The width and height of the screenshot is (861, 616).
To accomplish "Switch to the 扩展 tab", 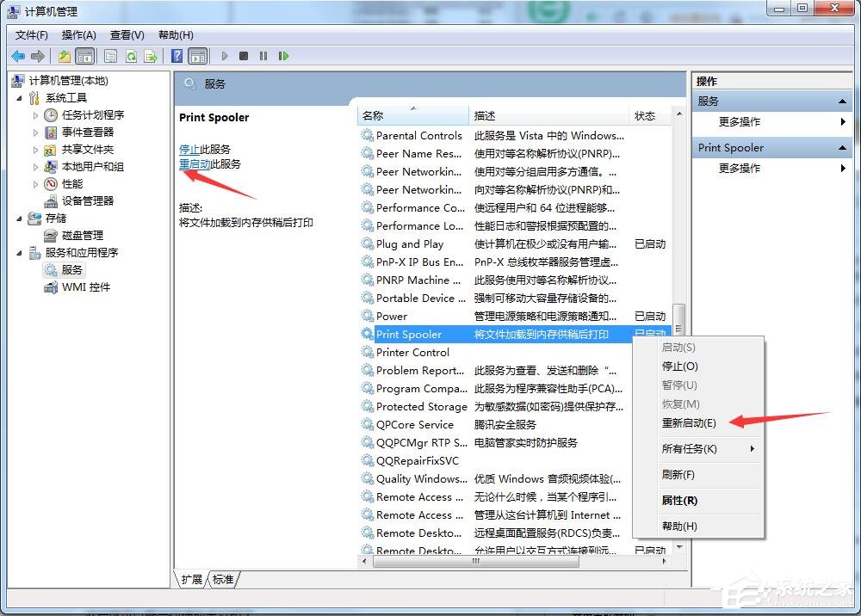I will [x=192, y=579].
